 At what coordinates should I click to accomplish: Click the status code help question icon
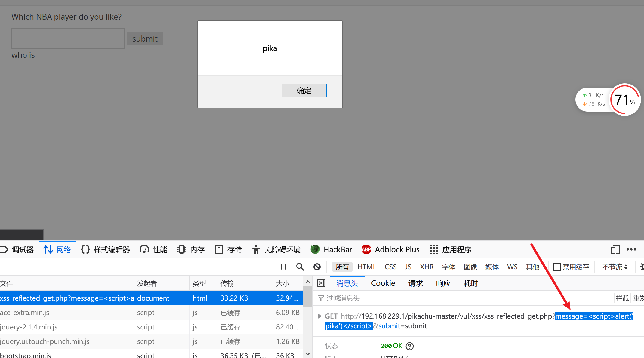(x=410, y=346)
